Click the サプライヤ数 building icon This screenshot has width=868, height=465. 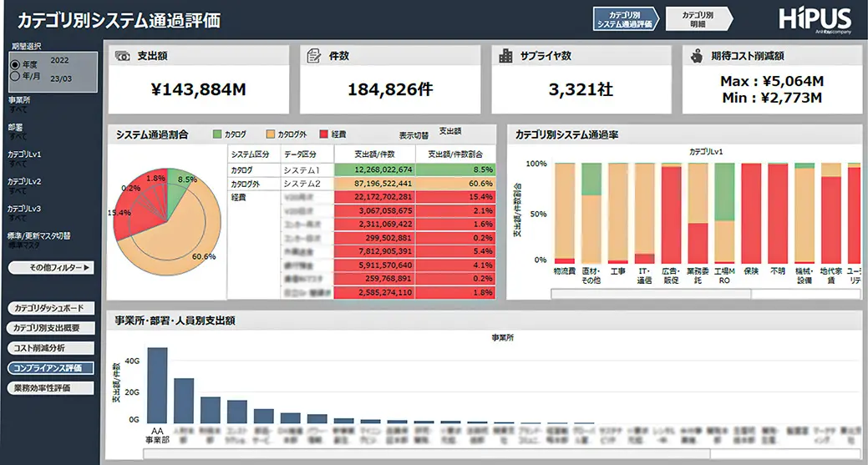tap(505, 56)
